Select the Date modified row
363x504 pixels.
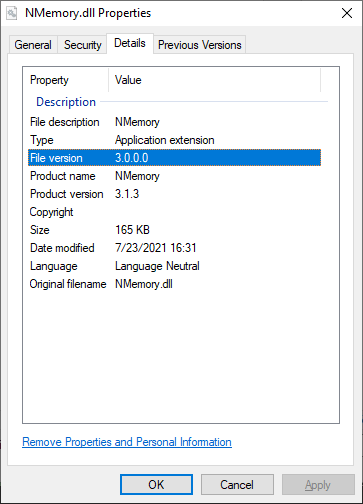click(174, 248)
